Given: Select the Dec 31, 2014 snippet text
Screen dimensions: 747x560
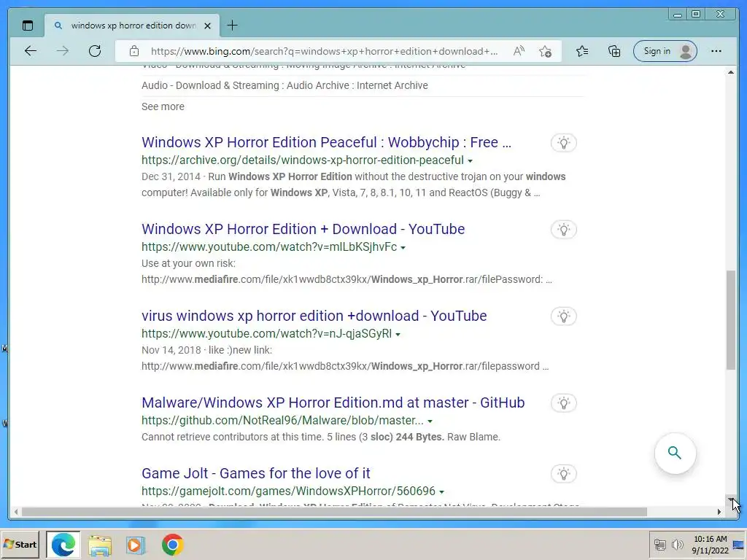Looking at the screenshot, I should [x=354, y=184].
